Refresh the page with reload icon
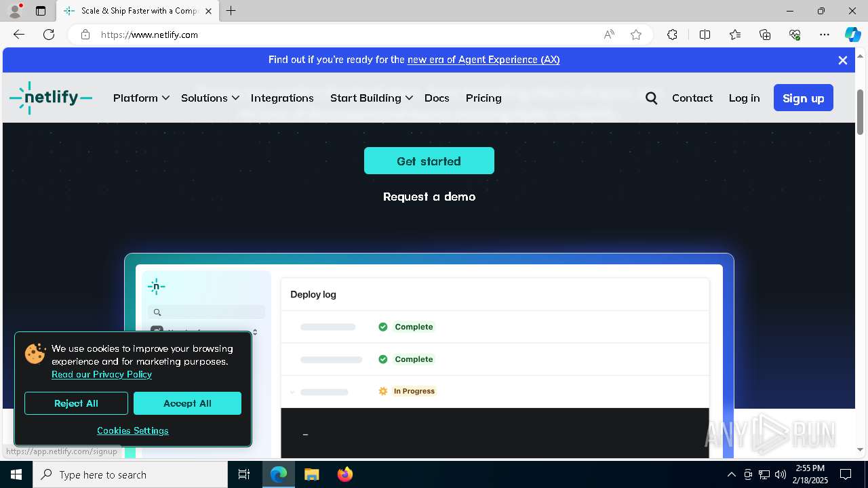 click(x=49, y=35)
